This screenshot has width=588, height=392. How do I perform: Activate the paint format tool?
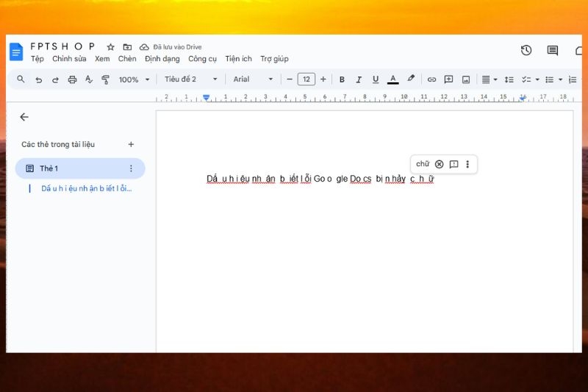[105, 79]
